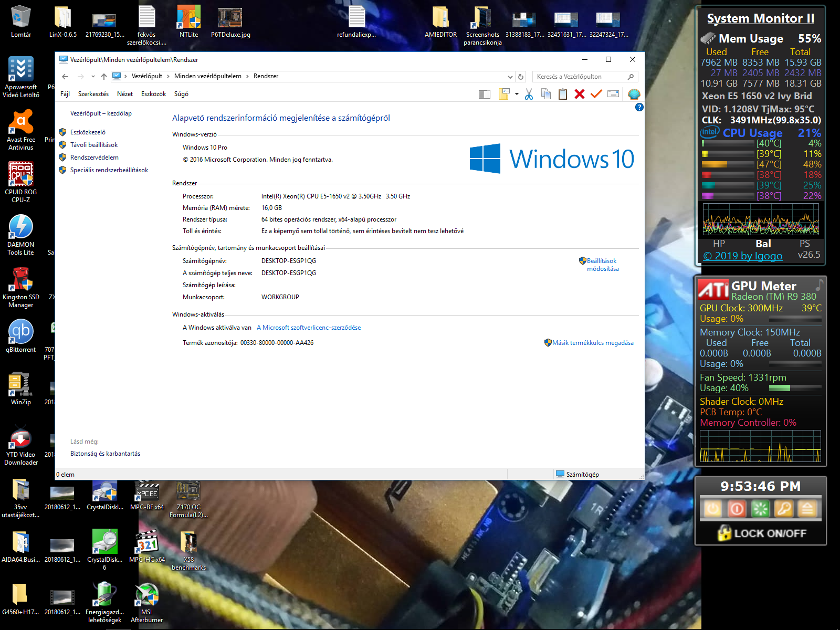Go up one level with Up arrow
Viewport: 840px width, 630px height.
[x=104, y=77]
